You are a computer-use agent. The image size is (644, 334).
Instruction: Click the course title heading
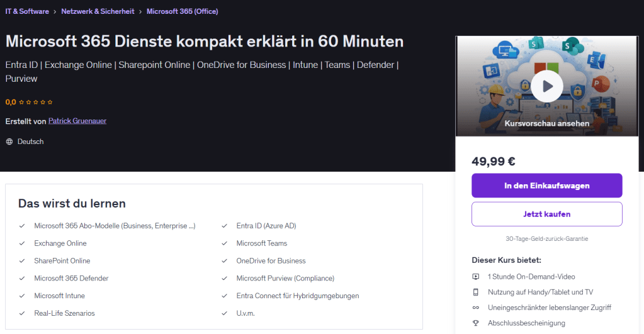pyautogui.click(x=205, y=42)
